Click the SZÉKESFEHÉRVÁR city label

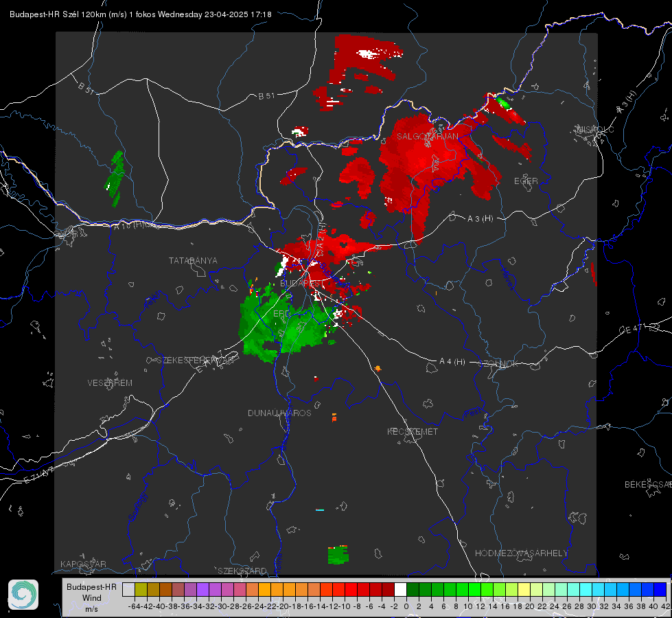coord(195,360)
